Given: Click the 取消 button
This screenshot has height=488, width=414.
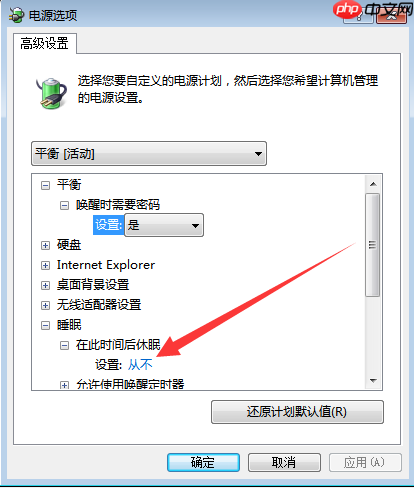Looking at the screenshot, I should (x=284, y=462).
